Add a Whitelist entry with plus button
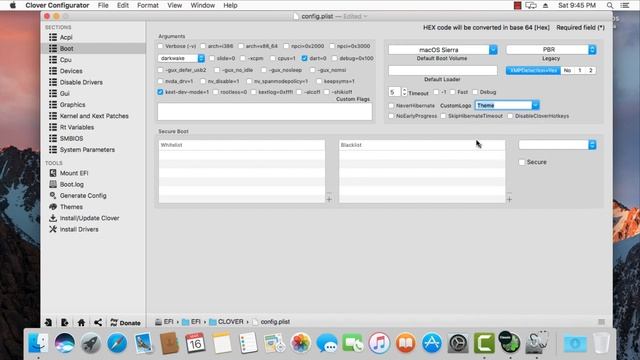The height and width of the screenshot is (360, 640). (x=329, y=199)
